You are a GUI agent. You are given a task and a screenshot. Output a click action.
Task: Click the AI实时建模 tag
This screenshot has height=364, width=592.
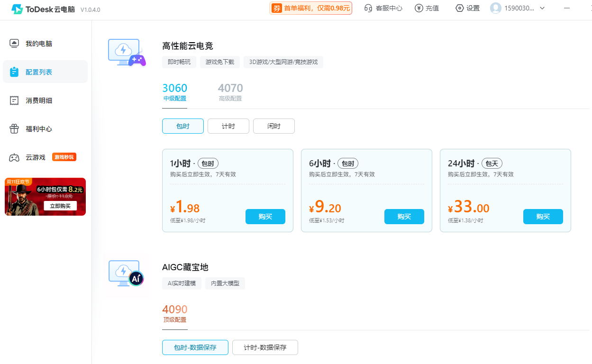coord(182,283)
